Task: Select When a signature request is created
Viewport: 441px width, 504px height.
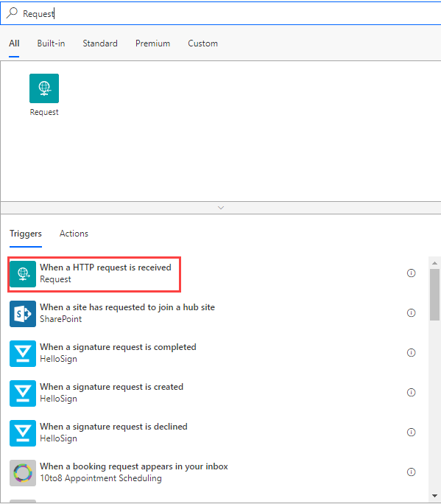Action: click(x=111, y=387)
